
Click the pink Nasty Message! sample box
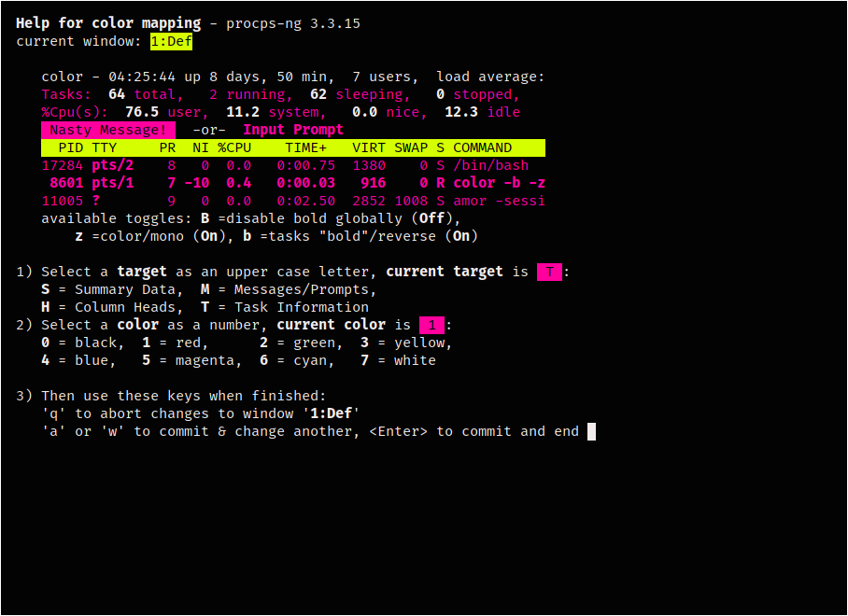tap(108, 130)
